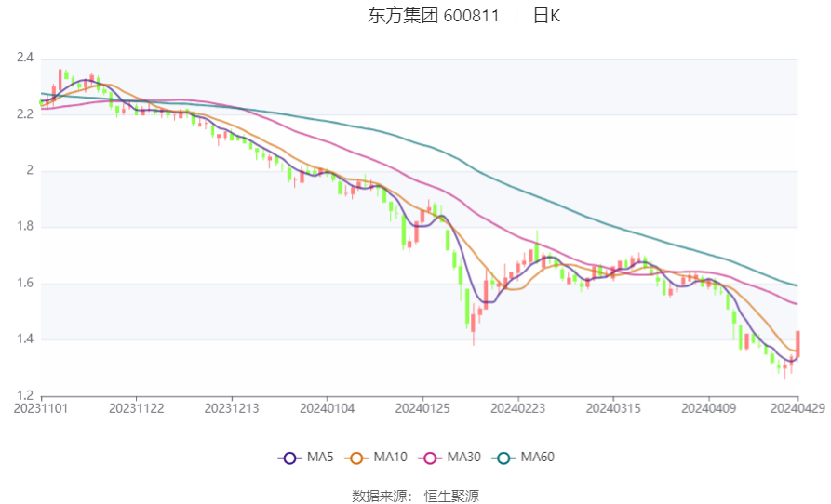Click the 2.2 y-axis value

click(25, 113)
